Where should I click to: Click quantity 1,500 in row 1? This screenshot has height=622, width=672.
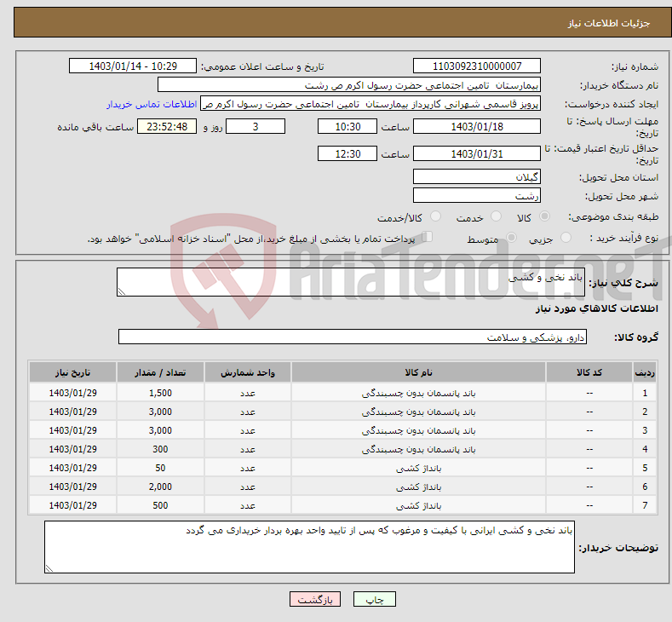pos(160,393)
